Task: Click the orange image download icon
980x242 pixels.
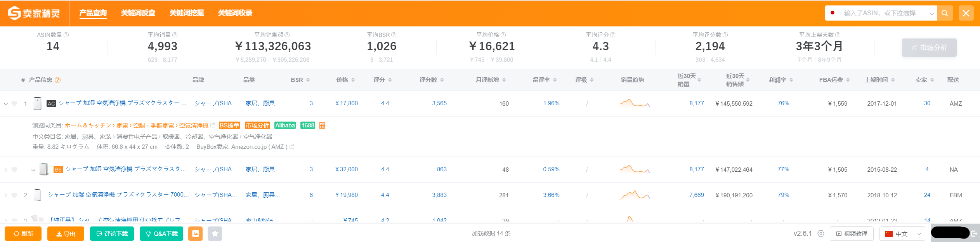Action: pos(196,233)
